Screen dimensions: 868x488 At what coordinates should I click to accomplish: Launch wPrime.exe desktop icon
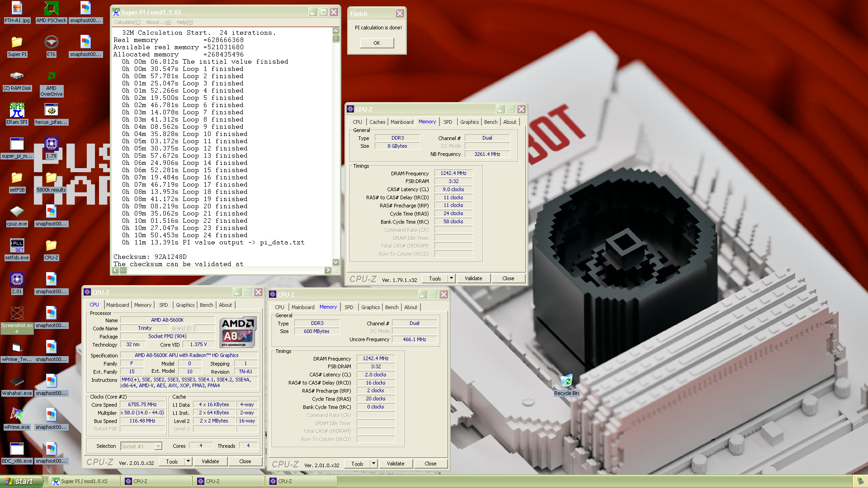click(x=17, y=419)
